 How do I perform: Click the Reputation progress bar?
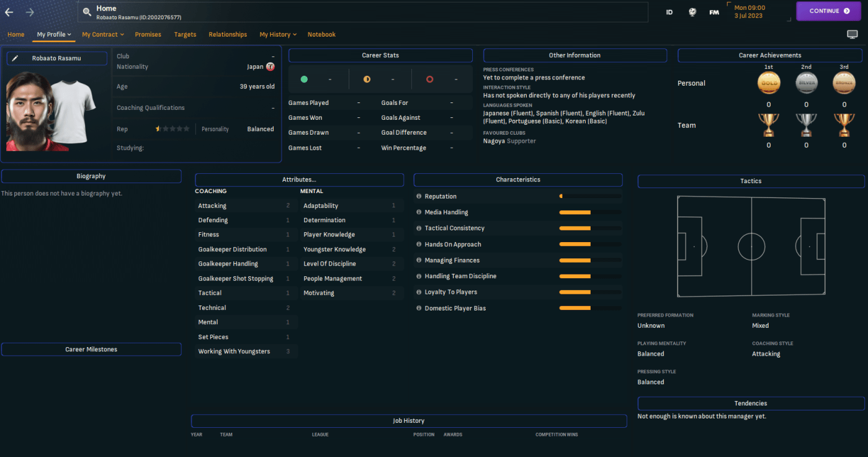pyautogui.click(x=589, y=196)
